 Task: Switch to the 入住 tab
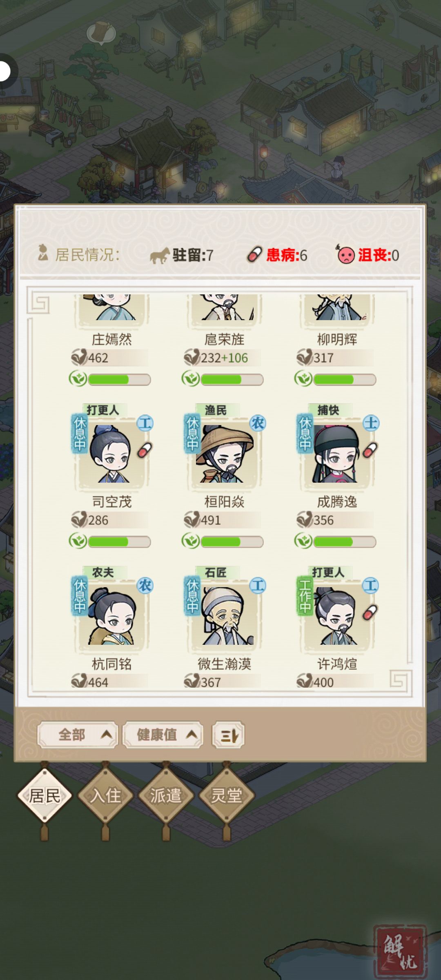point(105,795)
